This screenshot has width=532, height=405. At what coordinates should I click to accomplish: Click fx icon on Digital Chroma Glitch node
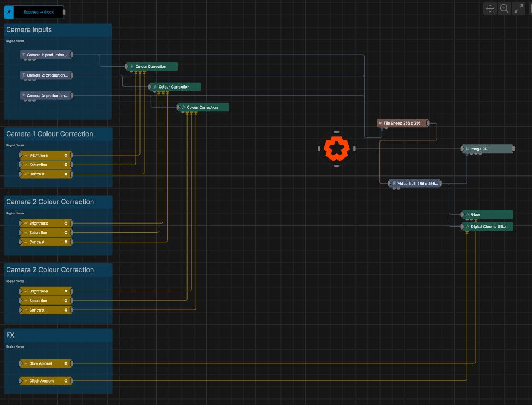coord(468,226)
